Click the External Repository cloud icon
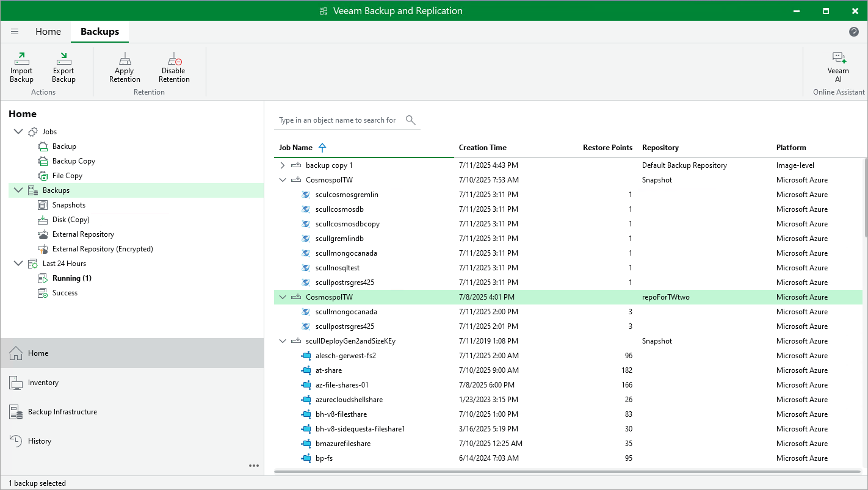The image size is (868, 490). (43, 234)
